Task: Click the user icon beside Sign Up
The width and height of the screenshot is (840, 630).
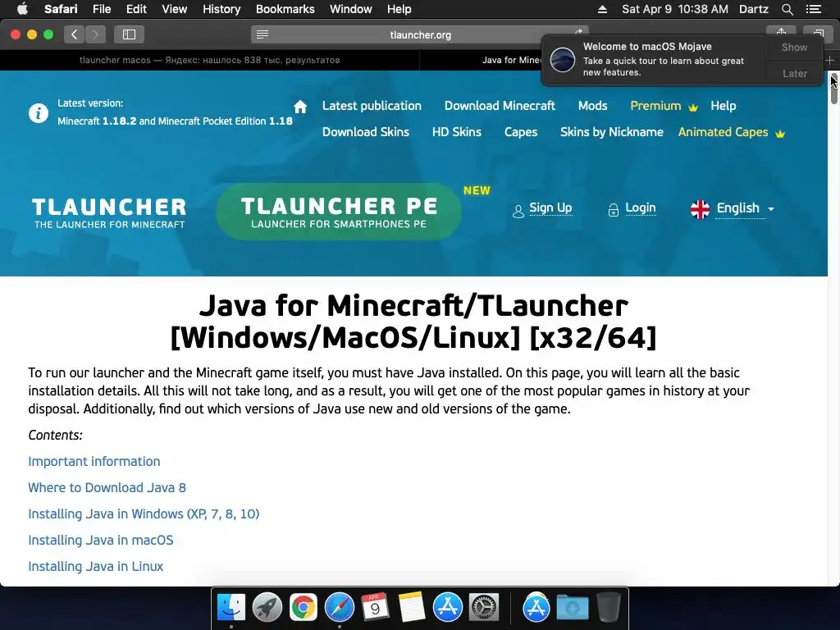Action: pos(518,211)
